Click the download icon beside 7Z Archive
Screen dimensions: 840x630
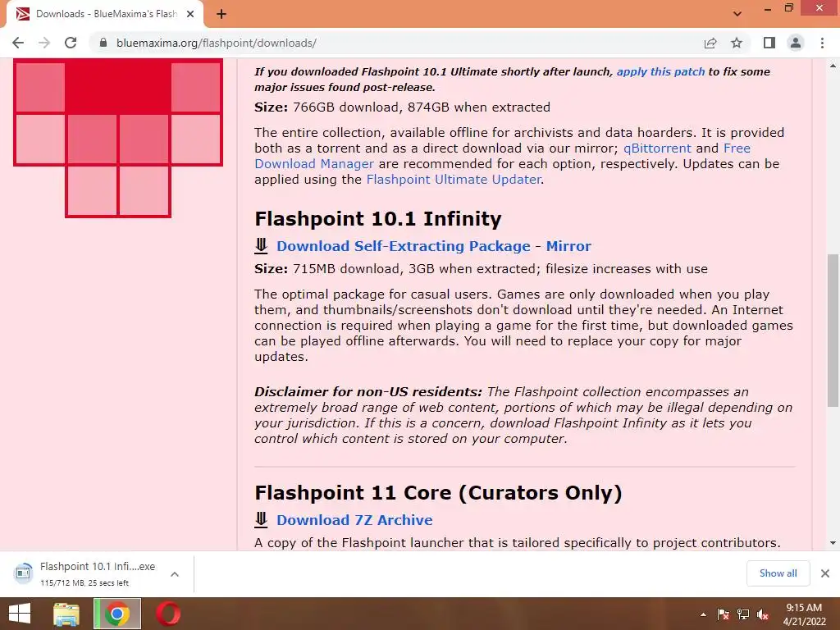pyautogui.click(x=261, y=519)
